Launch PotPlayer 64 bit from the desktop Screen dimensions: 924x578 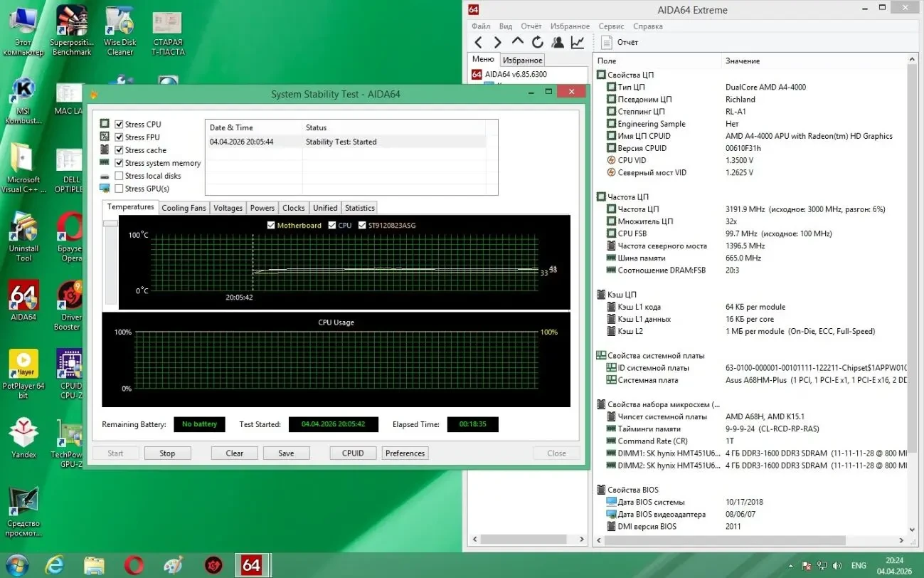pos(23,364)
